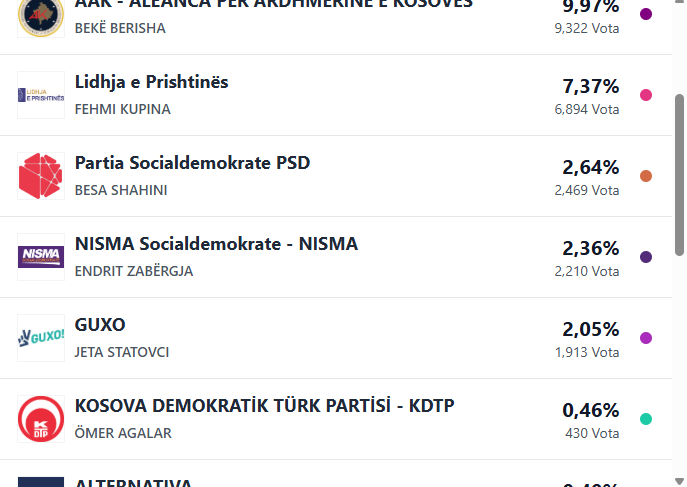Open KOSOVA DEMOKRATİK TÜRK PARTİSİ row
687x487 pixels.
[x=336, y=419]
